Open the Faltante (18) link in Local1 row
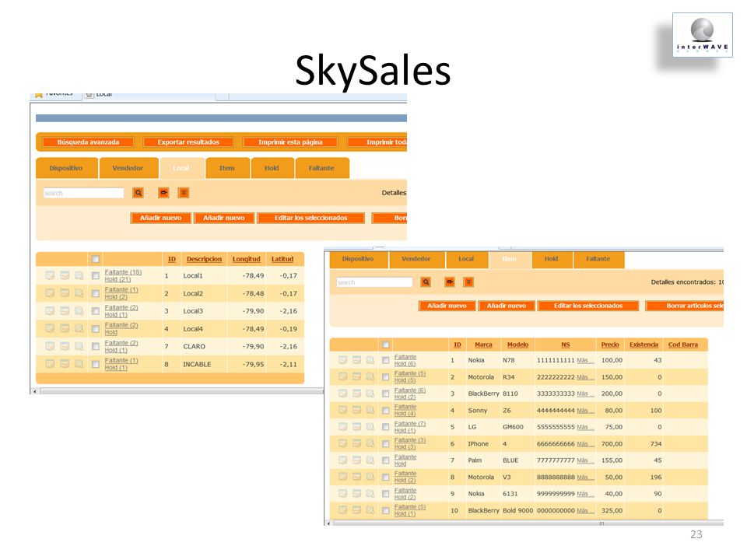747x560 pixels. [123, 272]
